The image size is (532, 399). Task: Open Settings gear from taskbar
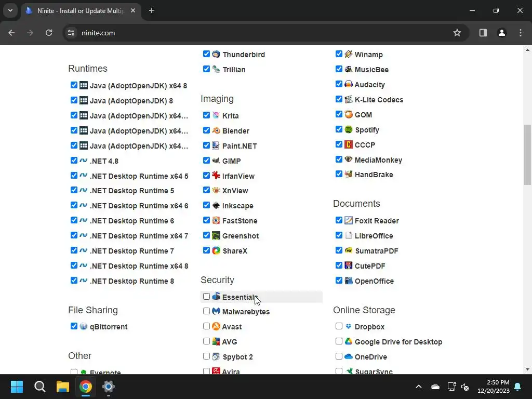(109, 387)
